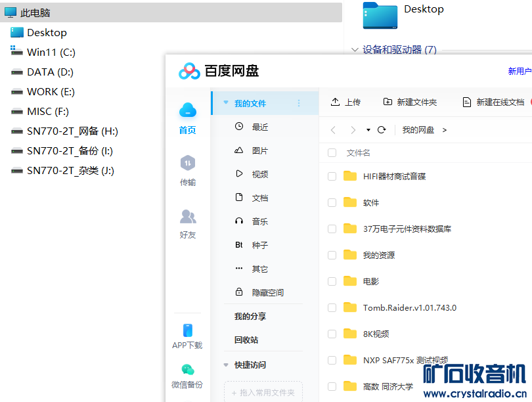This screenshot has height=402, width=532.
Task: Click the breadcrumb arrow after 我的网盘
Action: coord(445,130)
